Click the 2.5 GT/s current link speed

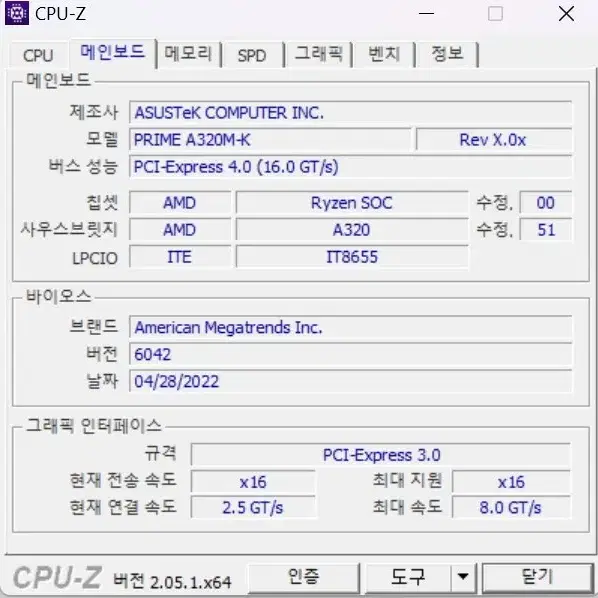(253, 508)
